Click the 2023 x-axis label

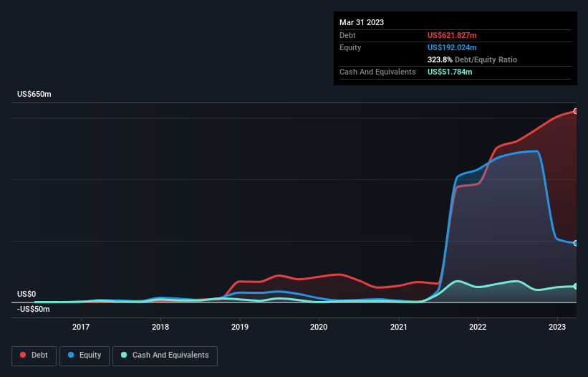pos(557,327)
